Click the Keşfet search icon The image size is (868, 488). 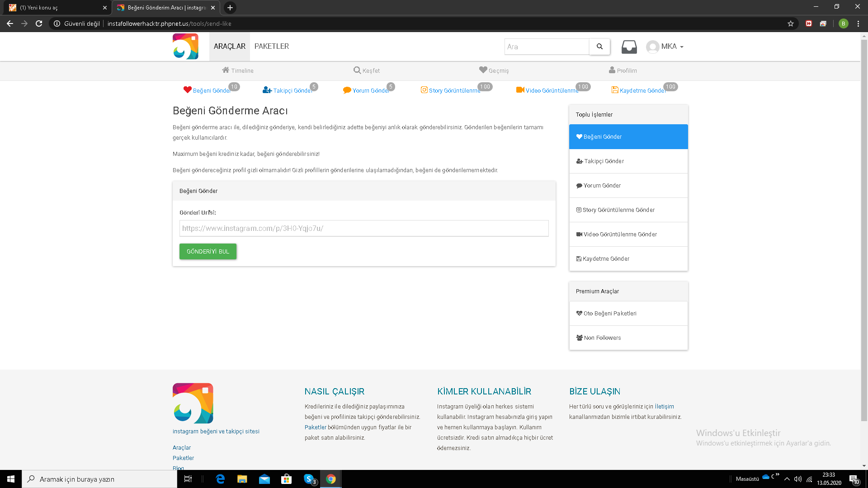357,70
